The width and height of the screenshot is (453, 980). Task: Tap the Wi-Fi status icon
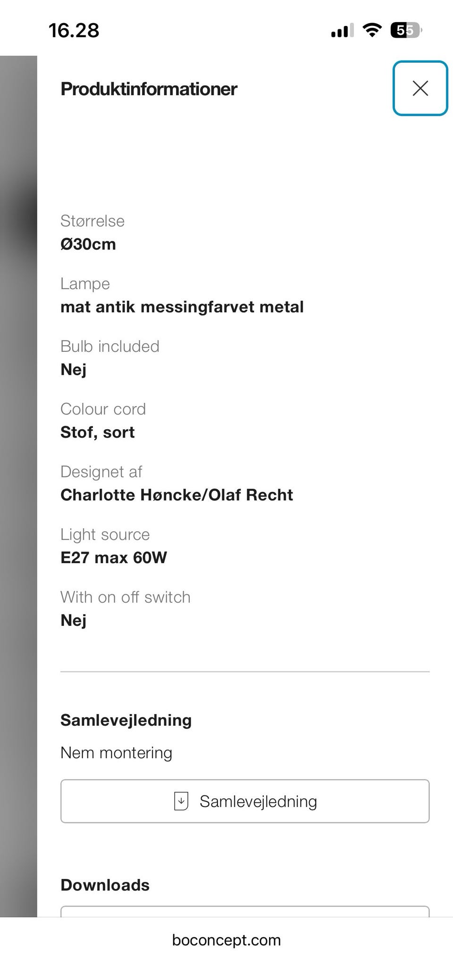372,31
